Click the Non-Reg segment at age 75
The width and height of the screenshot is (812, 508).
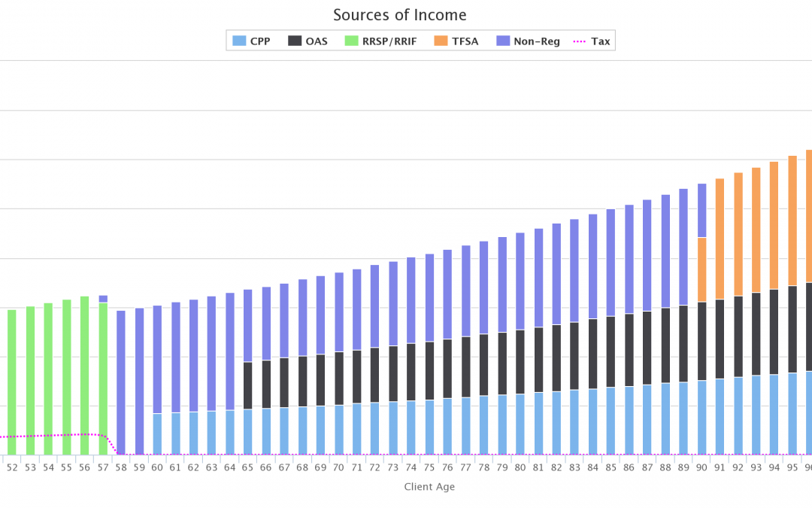pyautogui.click(x=429, y=297)
